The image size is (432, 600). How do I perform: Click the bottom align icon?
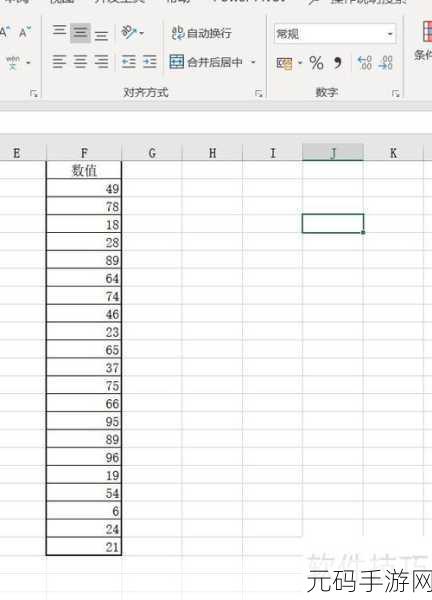[101, 36]
